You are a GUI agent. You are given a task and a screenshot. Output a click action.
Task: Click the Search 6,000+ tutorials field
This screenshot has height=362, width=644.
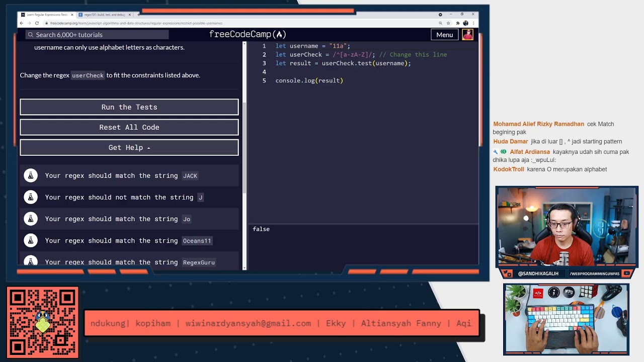[x=97, y=35]
